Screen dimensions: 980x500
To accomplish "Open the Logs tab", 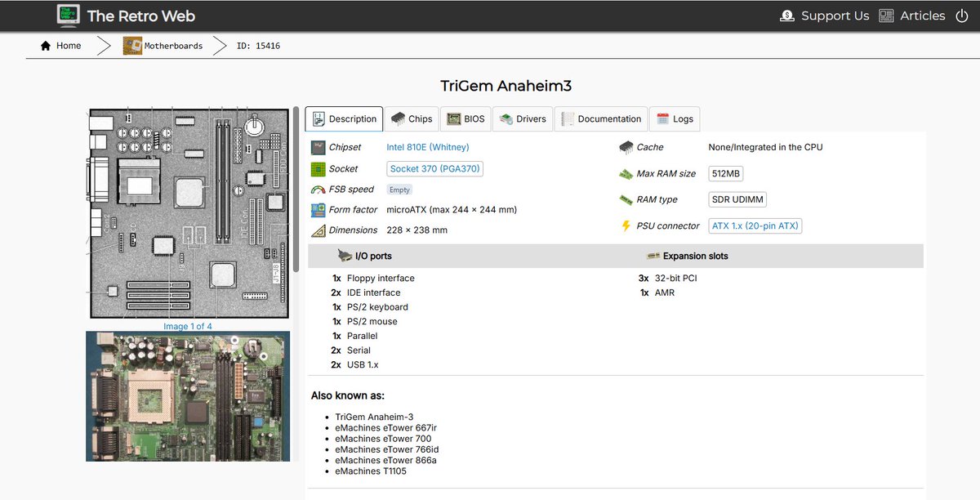I will (x=675, y=118).
